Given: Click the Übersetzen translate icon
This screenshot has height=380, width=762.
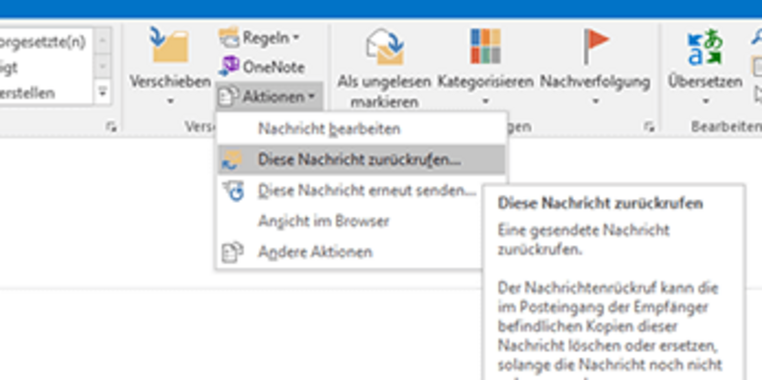Looking at the screenshot, I should [x=704, y=48].
